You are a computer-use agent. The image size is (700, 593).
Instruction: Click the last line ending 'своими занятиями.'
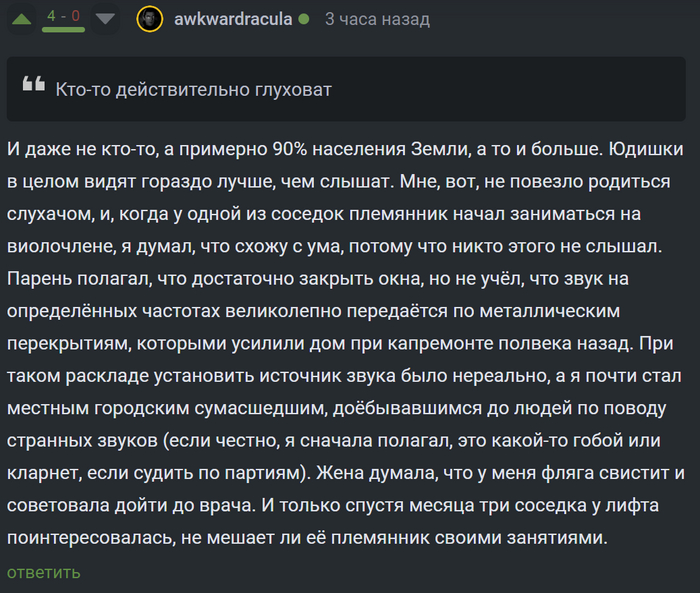click(307, 538)
